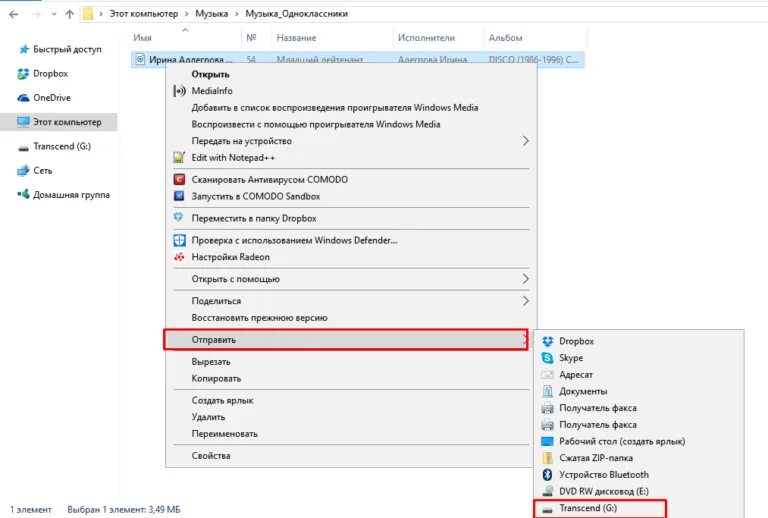Screen dimensions: 768x518
Task: Choose 'Проверка с использованием Windows Defender...'
Action: pyautogui.click(x=351, y=240)
